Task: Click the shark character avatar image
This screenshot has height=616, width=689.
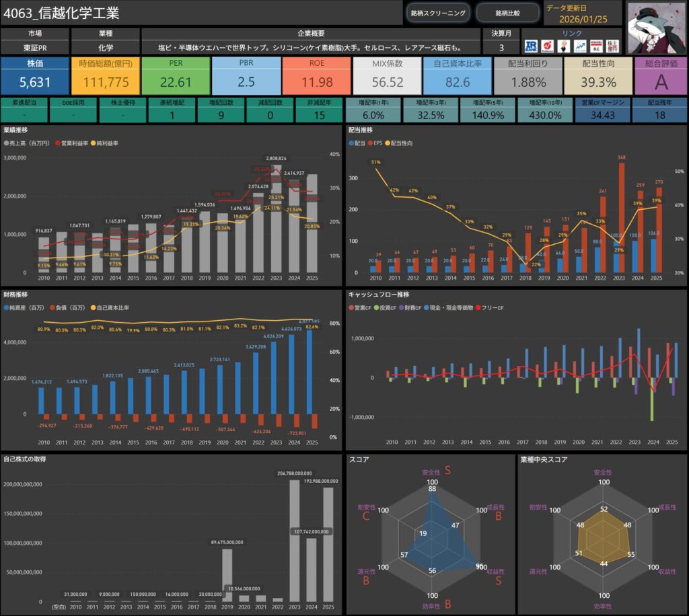Action: [657, 26]
